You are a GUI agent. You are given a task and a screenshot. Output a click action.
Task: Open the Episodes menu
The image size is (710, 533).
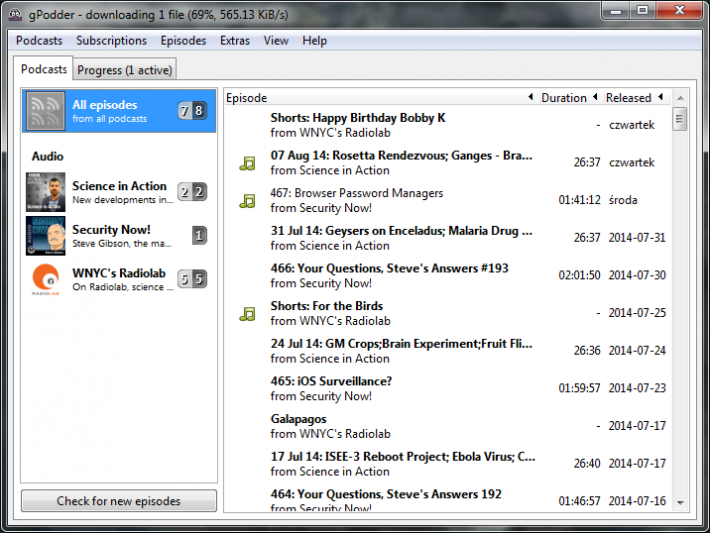(x=183, y=41)
